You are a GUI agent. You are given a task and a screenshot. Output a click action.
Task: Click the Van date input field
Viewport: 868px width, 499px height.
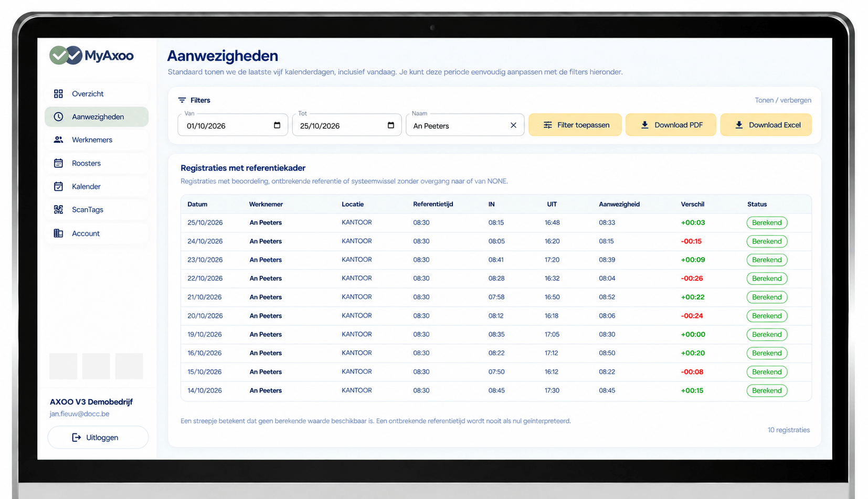pos(233,125)
